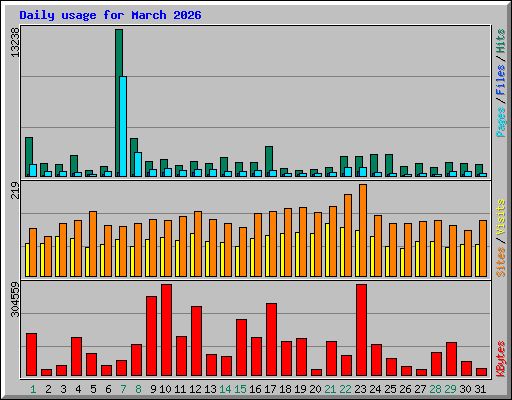
Task: Click day label 12 on x-axis
Action: click(195, 389)
